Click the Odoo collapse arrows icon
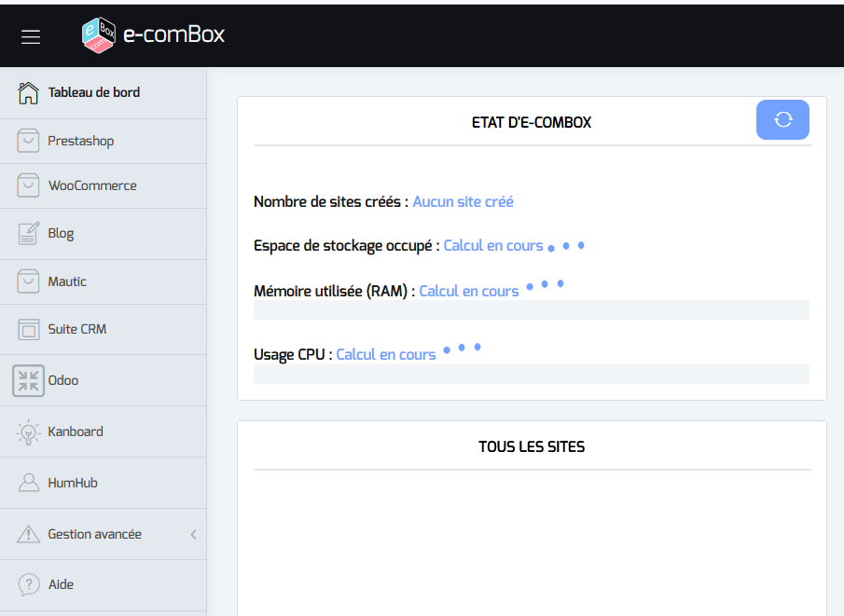This screenshot has height=616, width=844. (x=29, y=380)
